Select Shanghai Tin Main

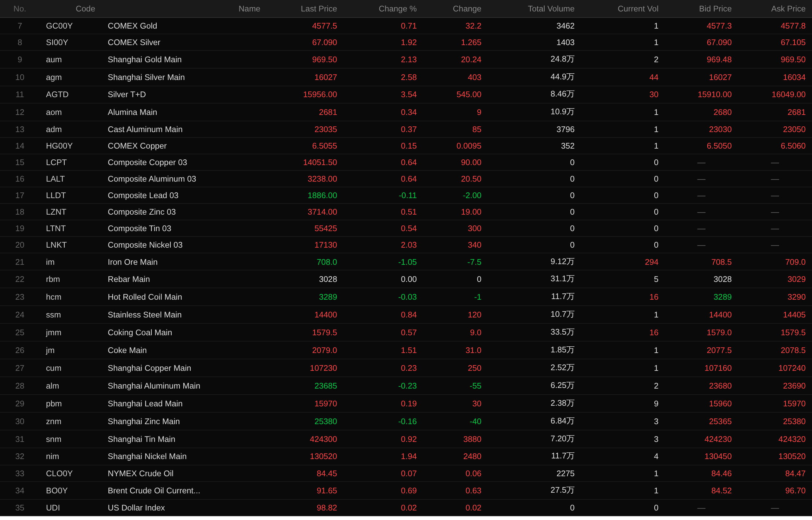(141, 439)
